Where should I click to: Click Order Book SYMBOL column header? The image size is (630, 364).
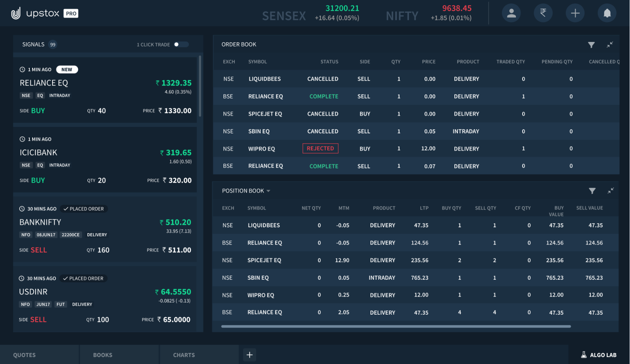(258, 62)
